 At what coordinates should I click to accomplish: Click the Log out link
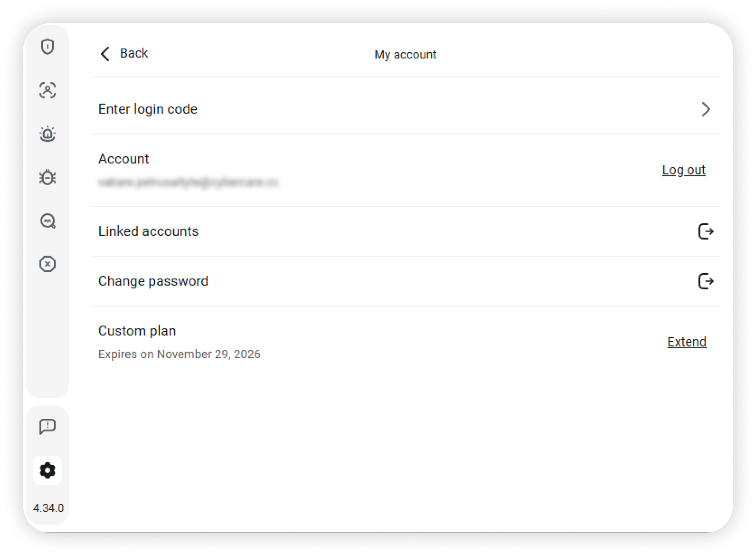coord(683,170)
